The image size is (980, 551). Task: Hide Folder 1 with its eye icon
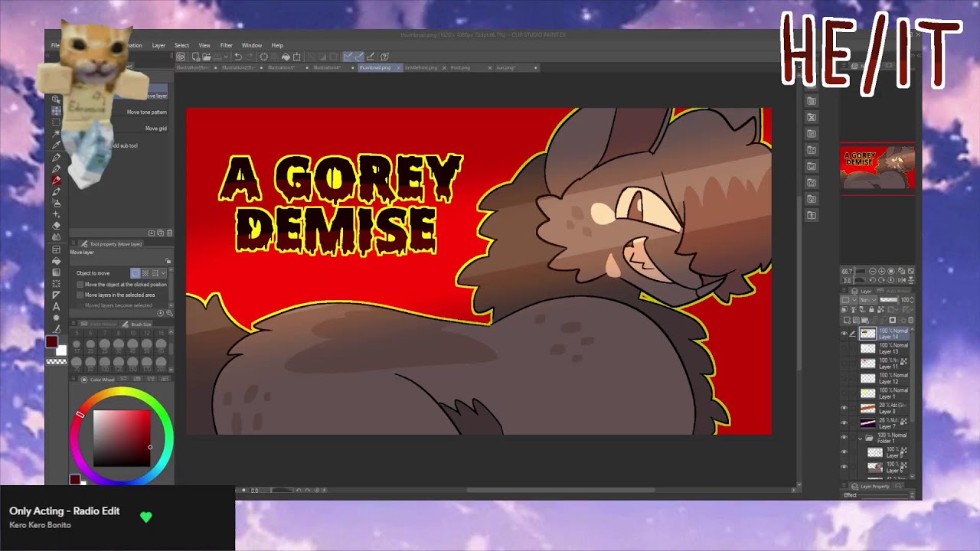844,438
